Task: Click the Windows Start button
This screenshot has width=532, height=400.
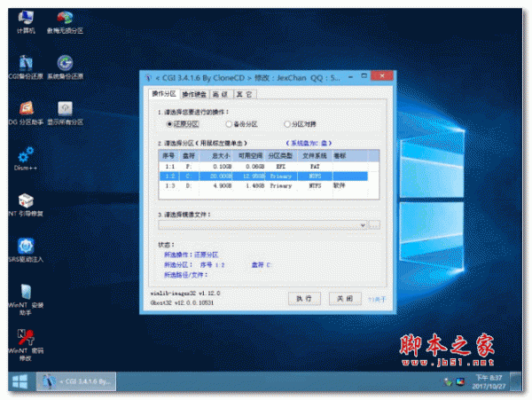Action: [x=20, y=381]
